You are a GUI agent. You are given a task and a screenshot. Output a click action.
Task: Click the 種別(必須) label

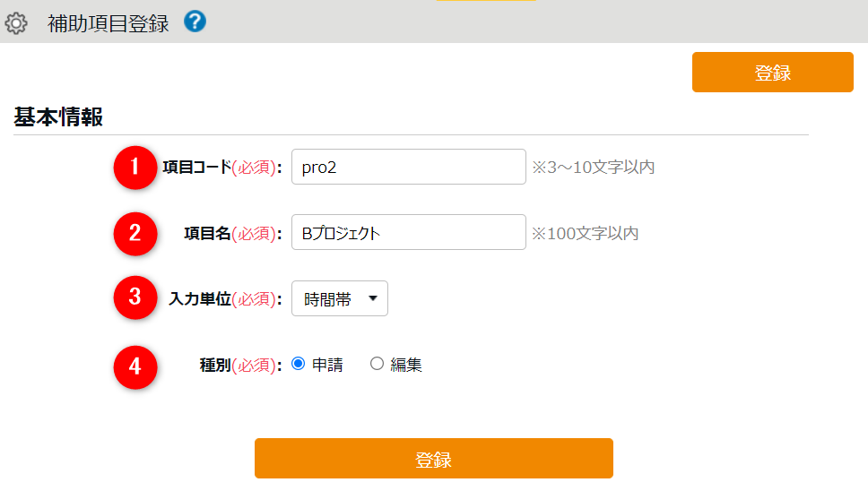coord(240,366)
